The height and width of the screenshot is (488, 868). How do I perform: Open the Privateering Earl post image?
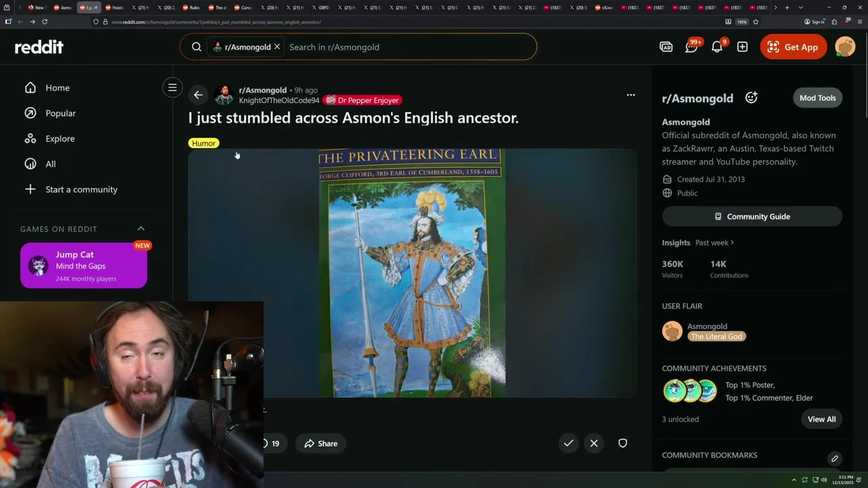coord(412,272)
